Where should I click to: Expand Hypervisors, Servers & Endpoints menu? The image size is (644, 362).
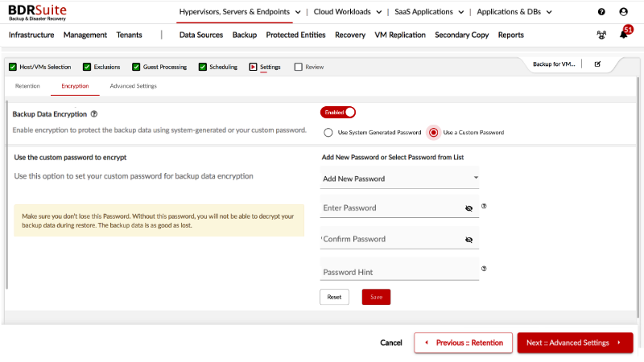click(x=240, y=12)
